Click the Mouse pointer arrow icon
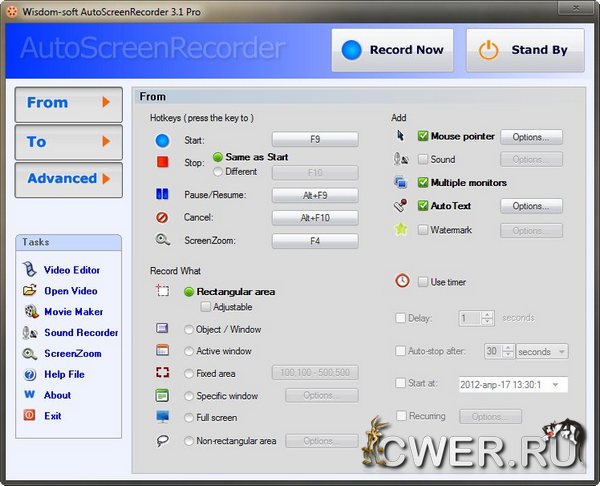This screenshot has height=486, width=600. [400, 135]
